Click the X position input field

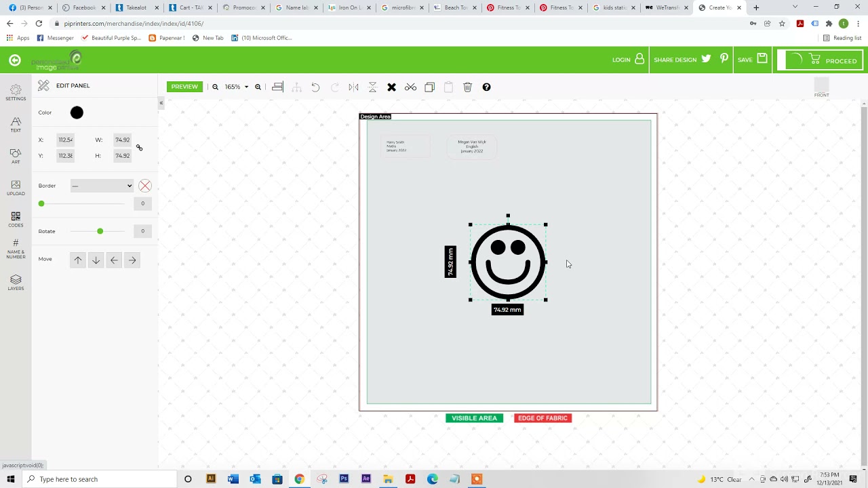click(x=66, y=140)
